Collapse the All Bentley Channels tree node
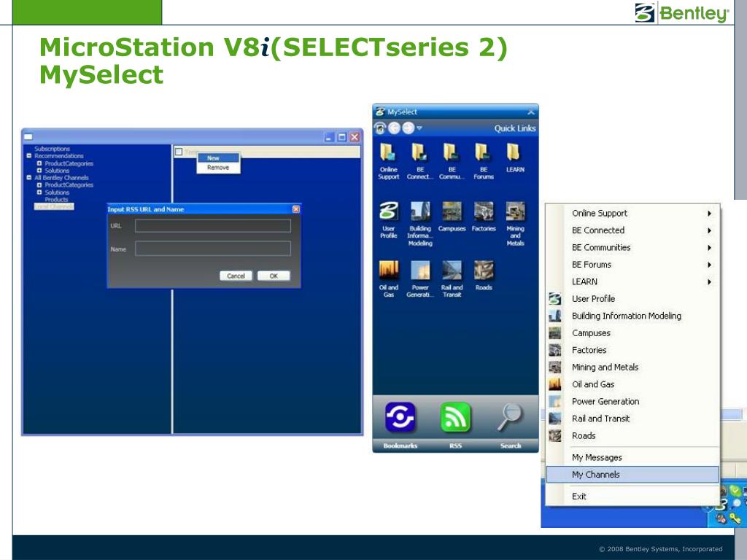Viewport: 747px width, 560px height. [x=29, y=178]
